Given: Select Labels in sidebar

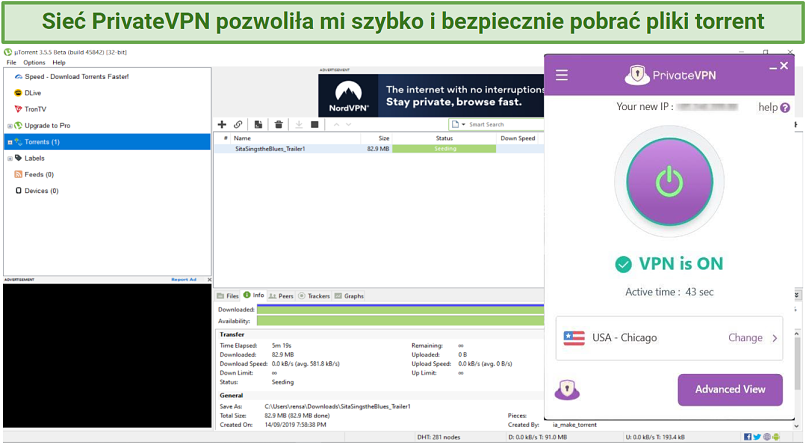Looking at the screenshot, I should pyautogui.click(x=34, y=158).
